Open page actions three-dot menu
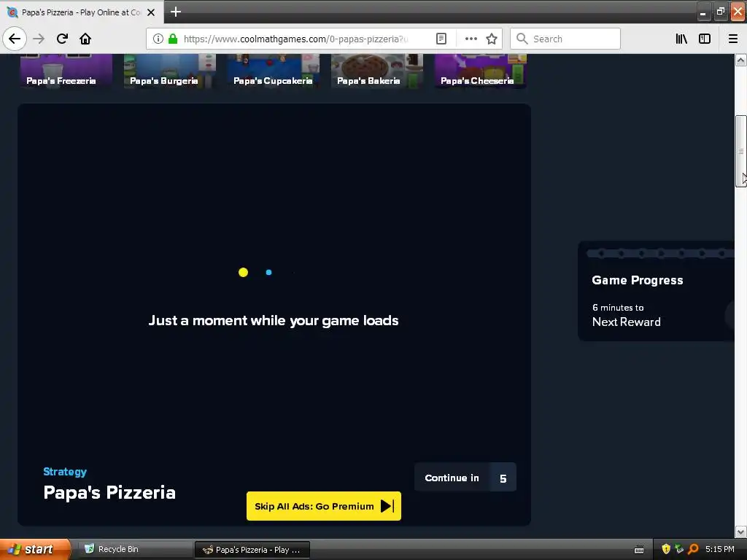Screen dimensions: 747x560 click(x=471, y=39)
